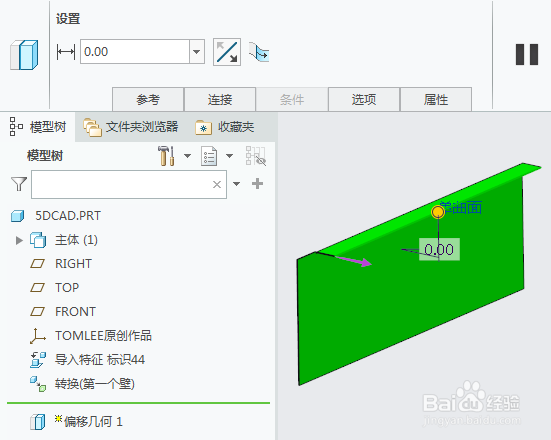Select the FRONT datum plane
This screenshot has height=440, width=551.
click(75, 311)
